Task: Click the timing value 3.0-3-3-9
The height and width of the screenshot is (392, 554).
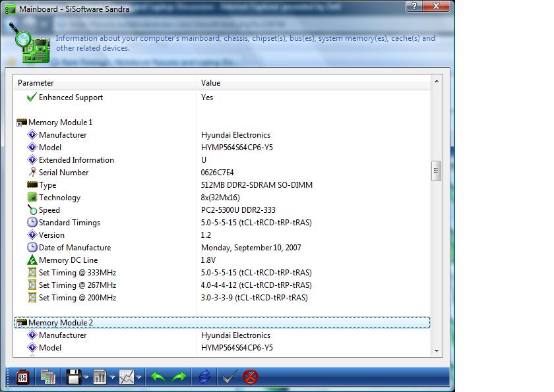Action: [254, 298]
